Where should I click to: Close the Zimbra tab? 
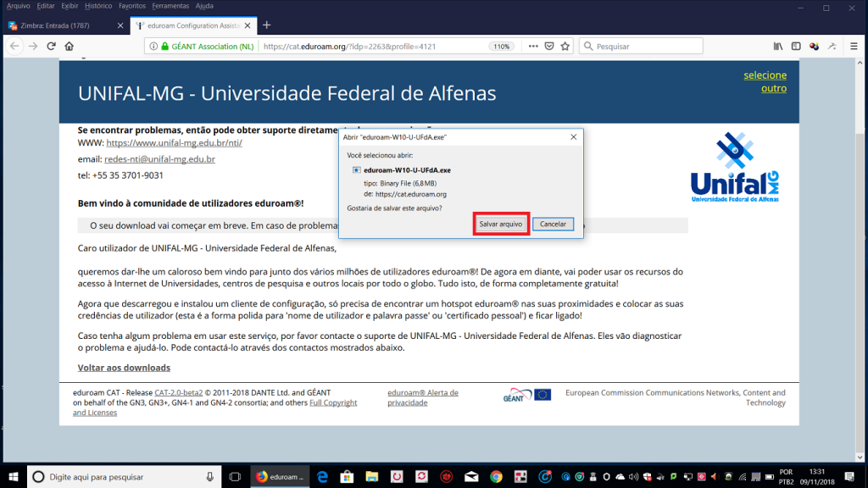coord(120,25)
